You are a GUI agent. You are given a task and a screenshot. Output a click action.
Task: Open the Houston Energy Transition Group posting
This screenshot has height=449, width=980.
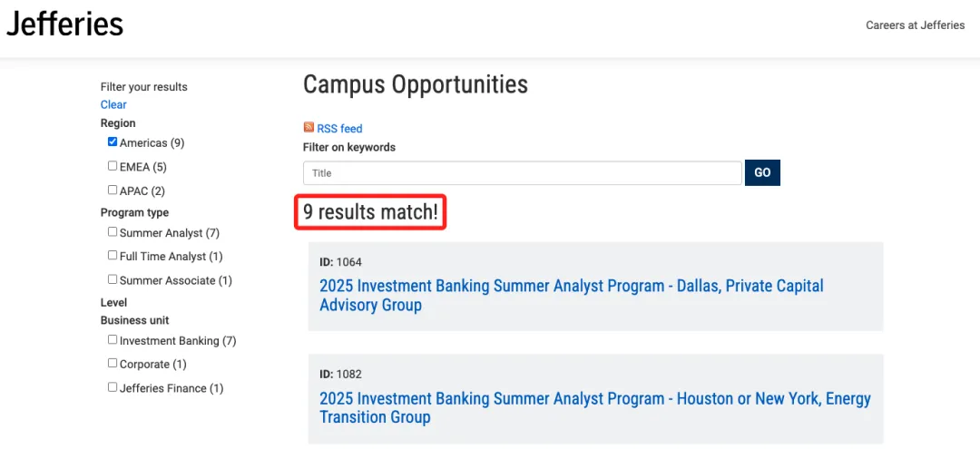(595, 408)
